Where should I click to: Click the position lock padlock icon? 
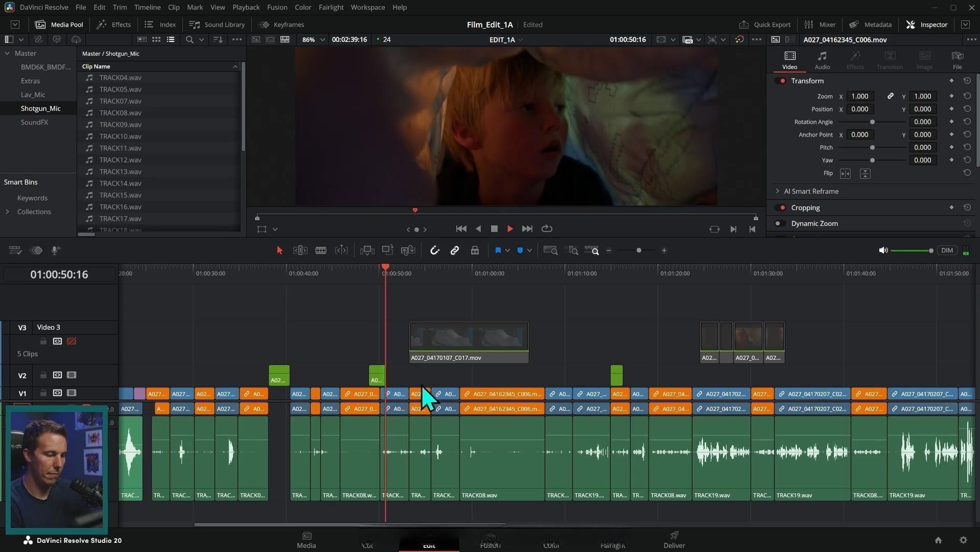click(x=475, y=250)
